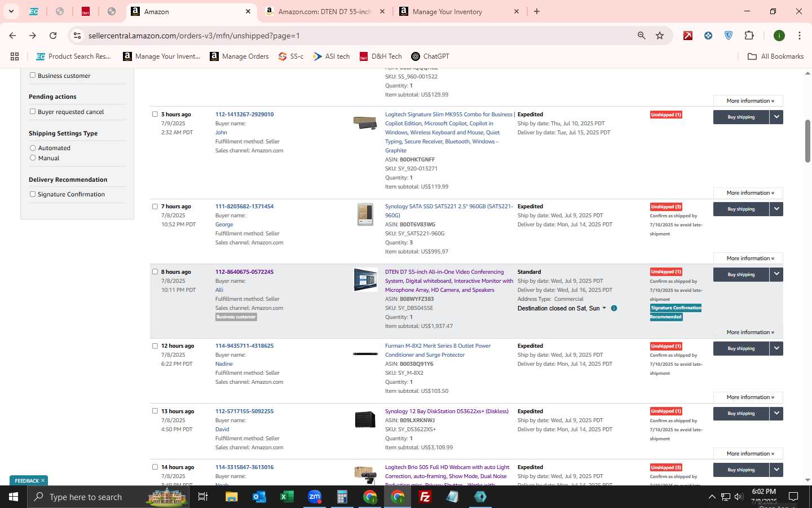The width and height of the screenshot is (812, 508).
Task: Select the Manual shipping settings radio
Action: coord(33,158)
